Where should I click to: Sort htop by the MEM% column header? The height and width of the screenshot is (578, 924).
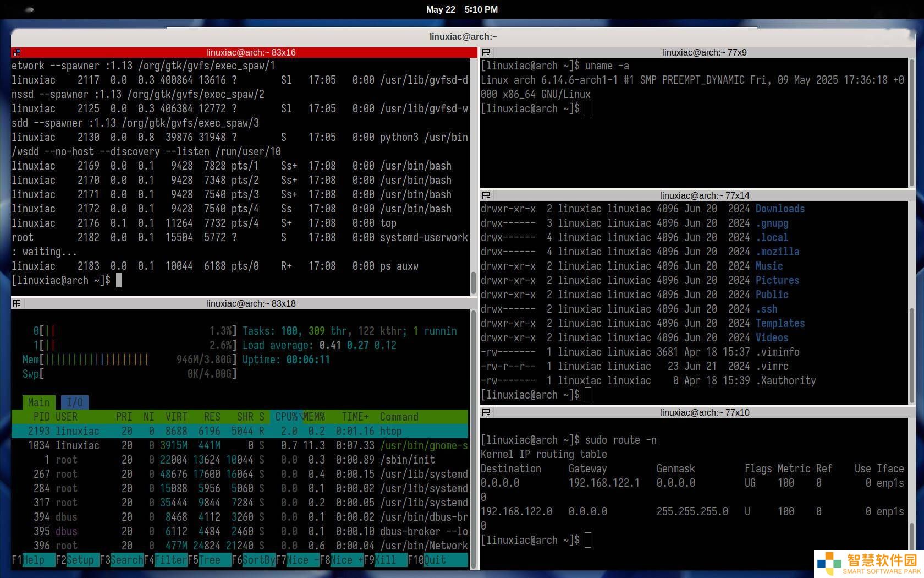pyautogui.click(x=314, y=417)
